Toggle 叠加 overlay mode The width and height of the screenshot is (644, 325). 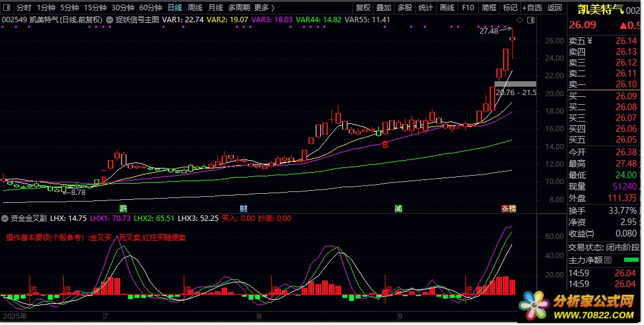(x=383, y=8)
